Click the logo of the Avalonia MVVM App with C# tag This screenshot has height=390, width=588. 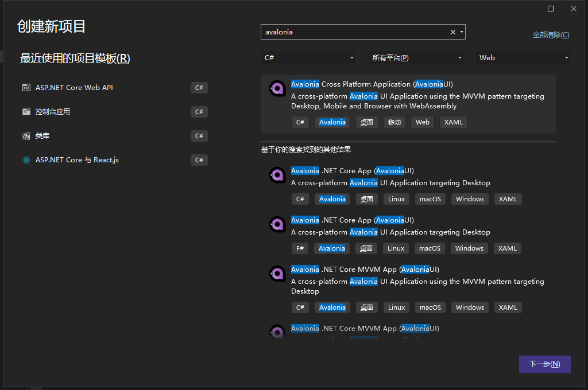(x=277, y=274)
